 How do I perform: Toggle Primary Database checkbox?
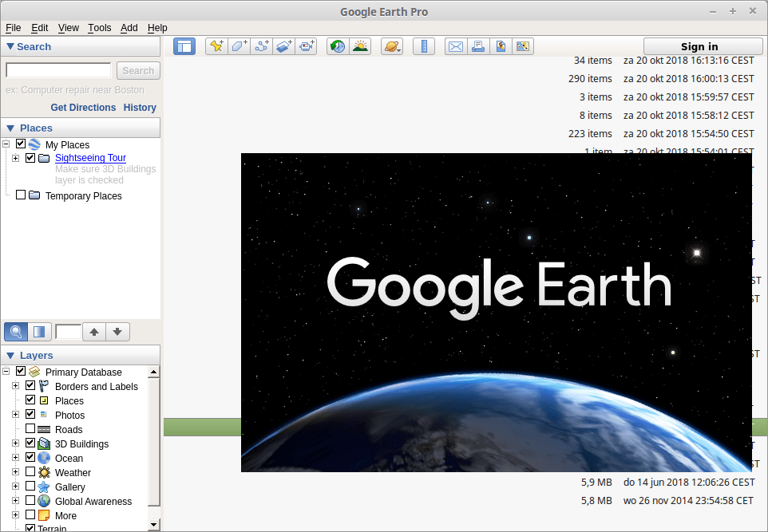pos(21,371)
